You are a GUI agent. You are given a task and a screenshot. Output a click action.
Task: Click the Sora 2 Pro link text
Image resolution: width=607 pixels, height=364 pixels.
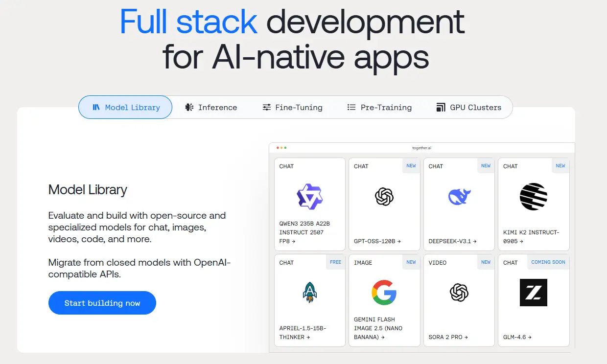448,337
